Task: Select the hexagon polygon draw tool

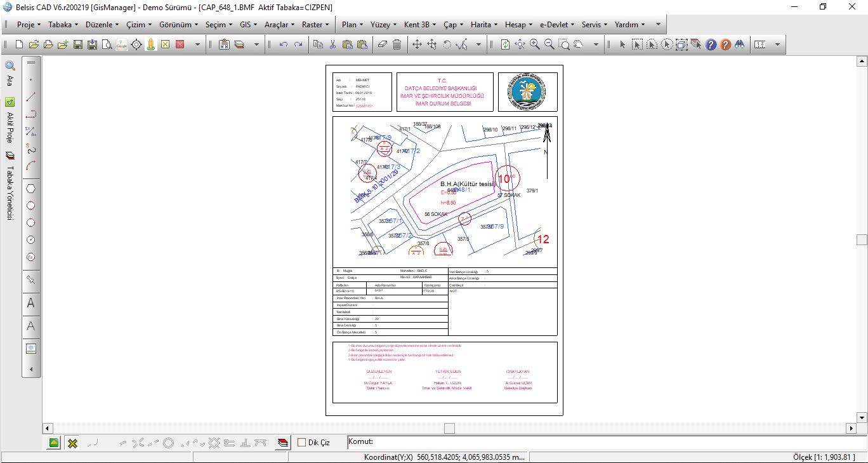Action: pyautogui.click(x=30, y=189)
